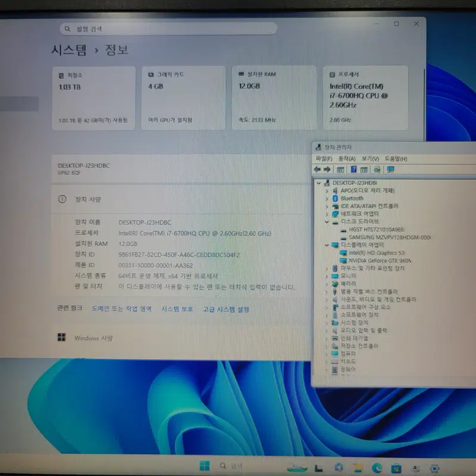
Task: Click the 배터리 battery icon
Action: pyautogui.click(x=335, y=284)
